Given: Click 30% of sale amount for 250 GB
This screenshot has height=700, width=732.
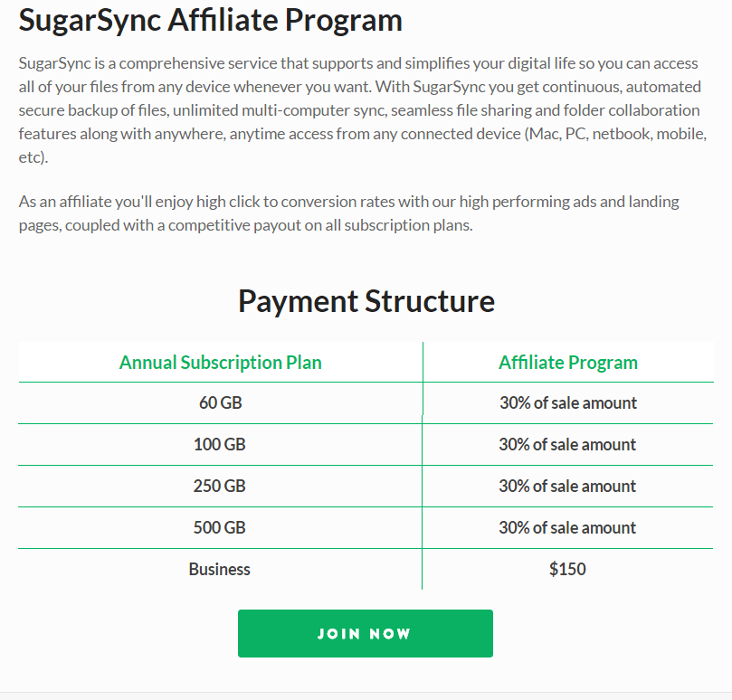Looking at the screenshot, I should tap(567, 487).
